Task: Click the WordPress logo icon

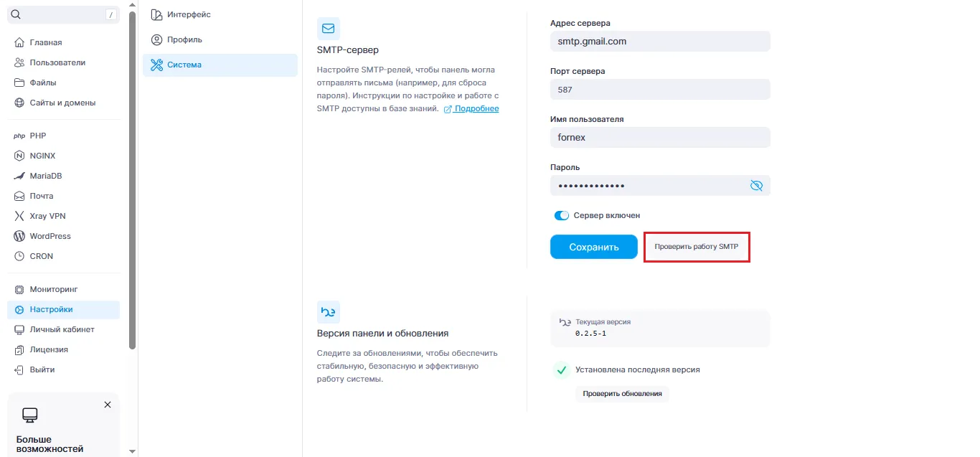Action: pos(19,236)
